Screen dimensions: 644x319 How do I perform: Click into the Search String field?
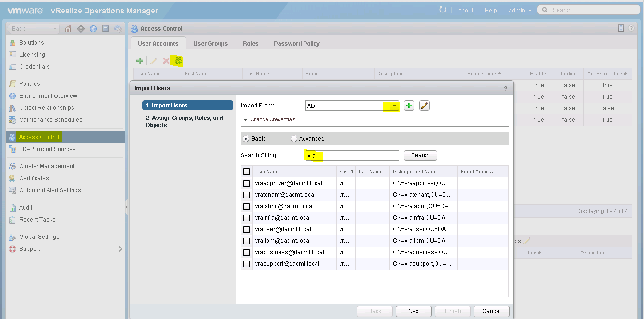coord(352,155)
